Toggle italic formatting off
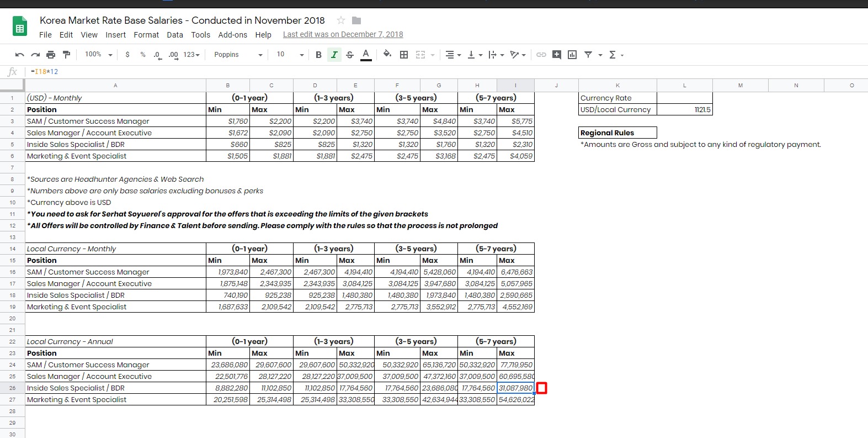This screenshot has height=438, width=868. pos(334,55)
